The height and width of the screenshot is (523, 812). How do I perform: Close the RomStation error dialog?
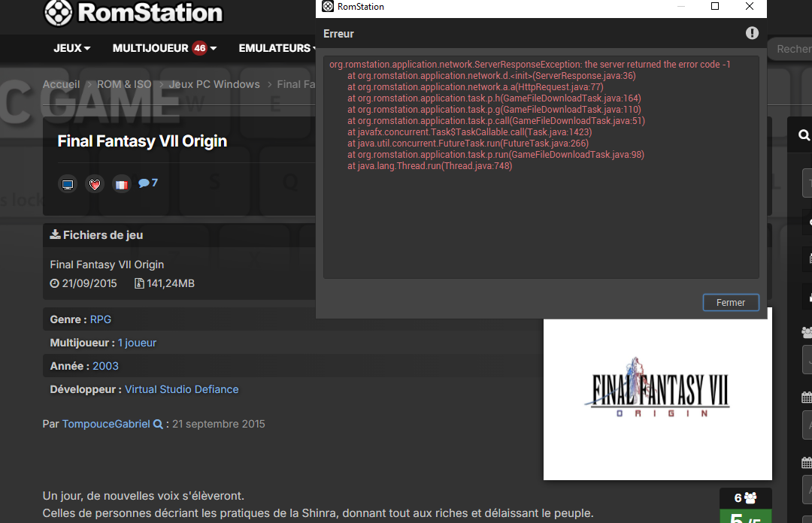click(x=750, y=6)
